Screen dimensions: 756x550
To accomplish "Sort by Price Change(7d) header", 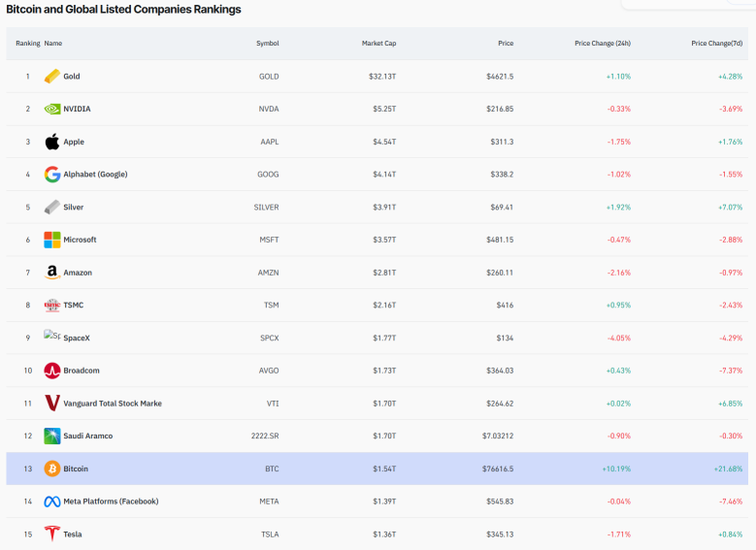I will coord(717,44).
